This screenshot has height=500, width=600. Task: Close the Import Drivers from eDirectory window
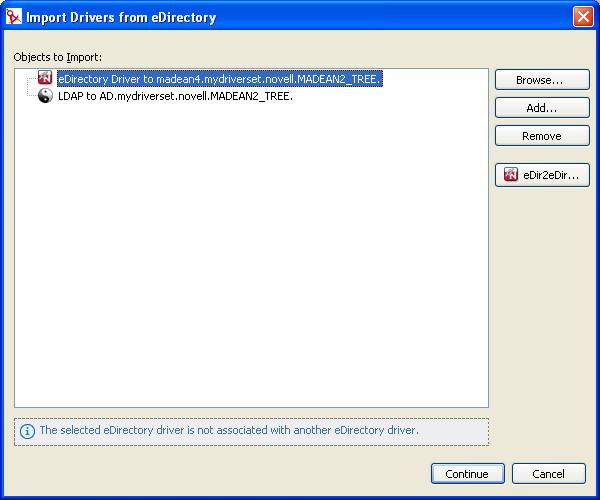click(x=583, y=17)
